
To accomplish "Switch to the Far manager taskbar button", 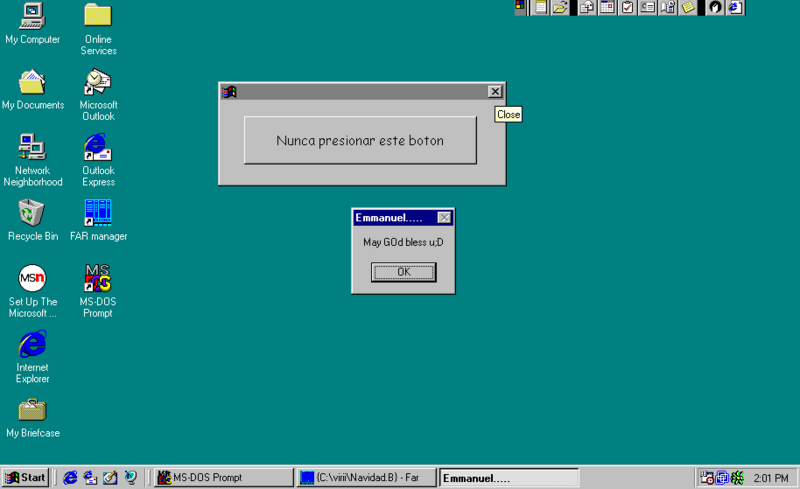I will (366, 478).
